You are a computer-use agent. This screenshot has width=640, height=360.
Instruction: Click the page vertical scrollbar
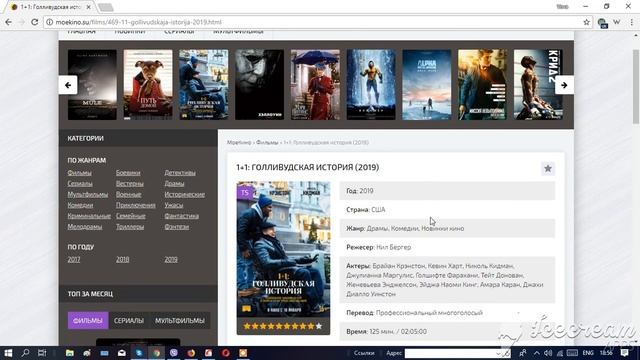pyautogui.click(x=636, y=86)
